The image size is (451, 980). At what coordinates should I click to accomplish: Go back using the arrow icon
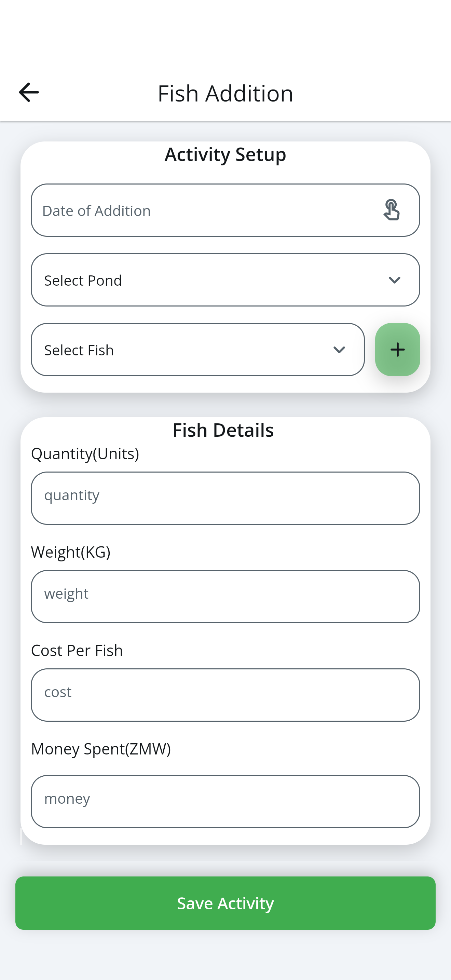click(x=29, y=93)
